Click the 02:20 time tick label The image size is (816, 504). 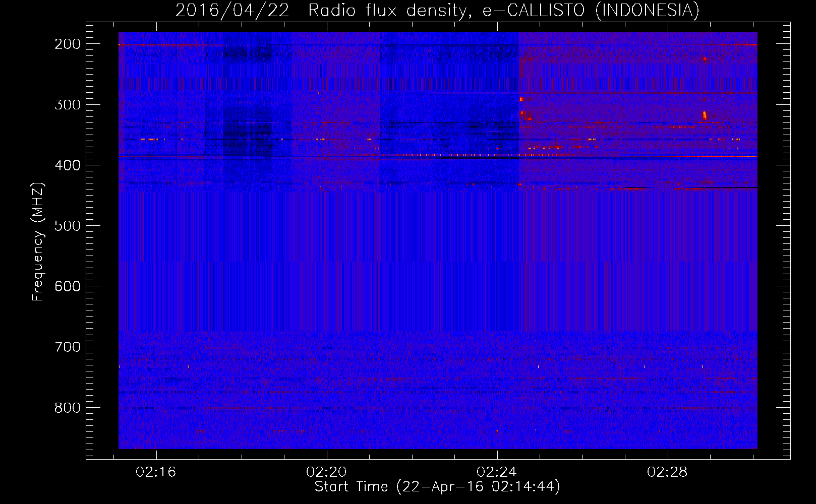[326, 472]
